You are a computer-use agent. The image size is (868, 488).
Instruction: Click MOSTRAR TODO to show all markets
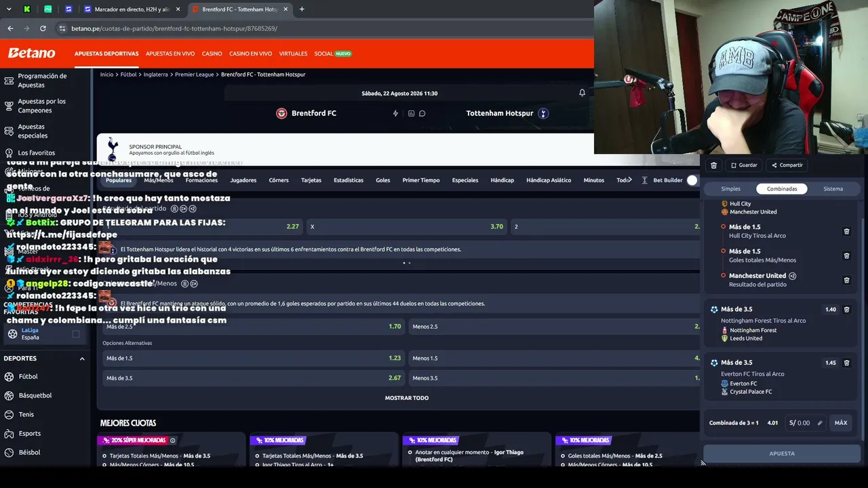[x=407, y=398]
